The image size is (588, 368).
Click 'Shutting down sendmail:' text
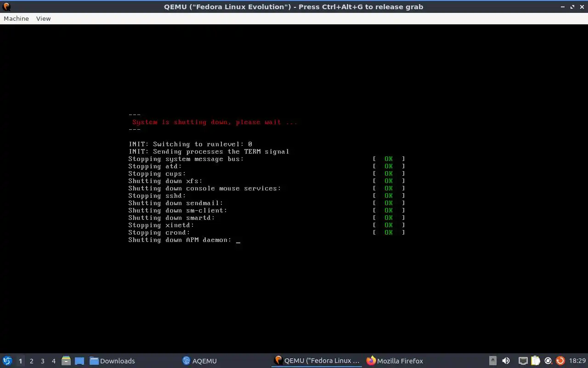[x=175, y=203]
